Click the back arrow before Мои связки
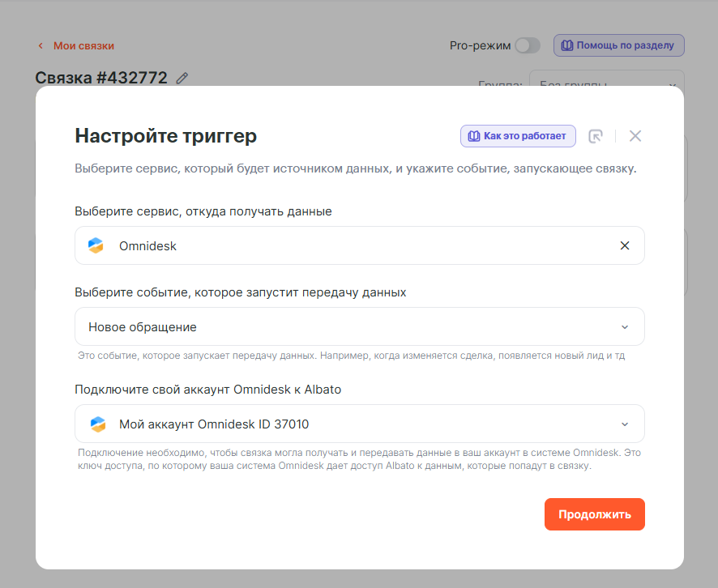The image size is (718, 588). point(41,46)
